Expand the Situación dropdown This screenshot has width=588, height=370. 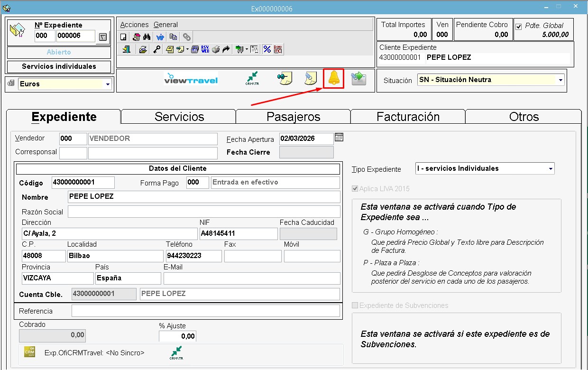[x=561, y=80]
